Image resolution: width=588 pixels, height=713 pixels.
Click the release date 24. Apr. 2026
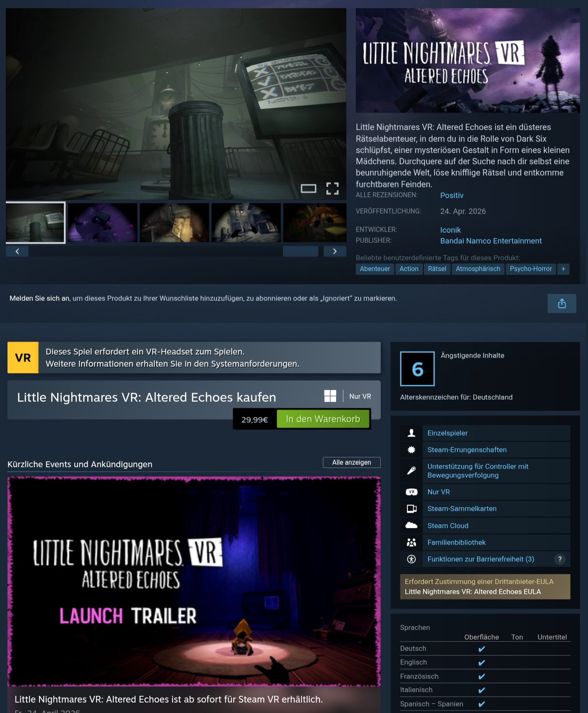[463, 211]
